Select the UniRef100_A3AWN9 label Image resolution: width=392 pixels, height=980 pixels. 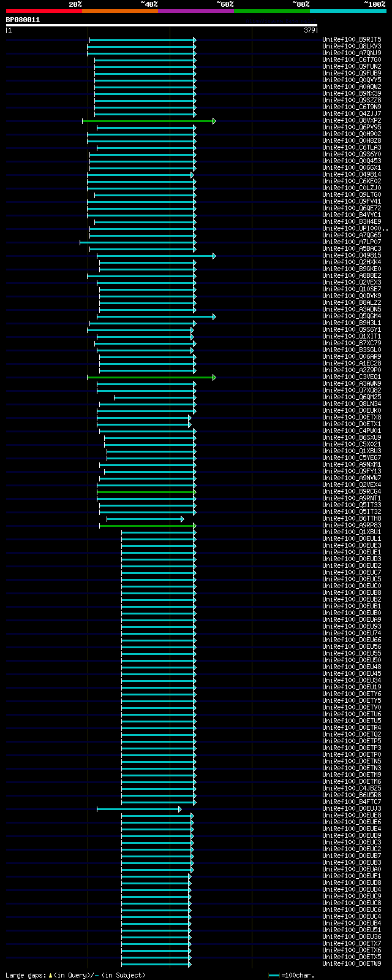[x=352, y=384]
